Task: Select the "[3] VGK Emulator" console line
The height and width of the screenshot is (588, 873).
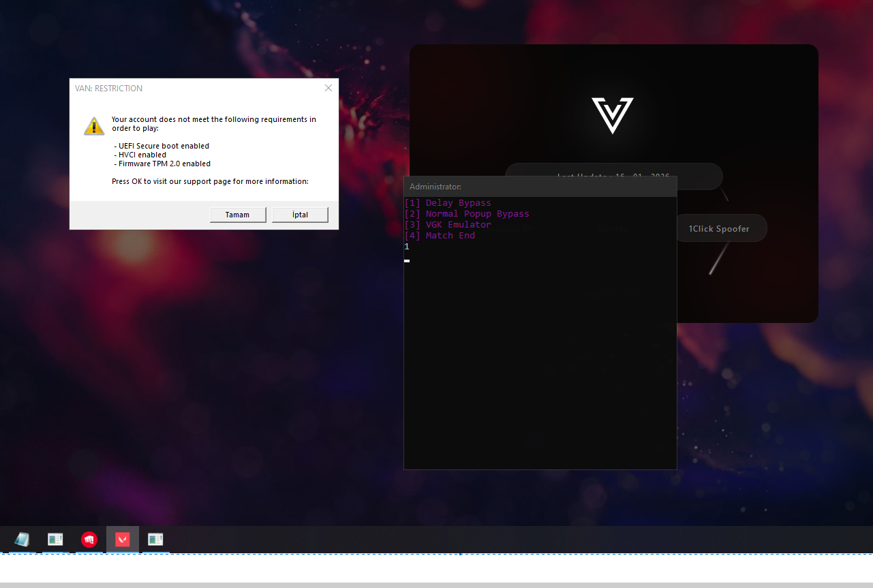Action: click(448, 225)
